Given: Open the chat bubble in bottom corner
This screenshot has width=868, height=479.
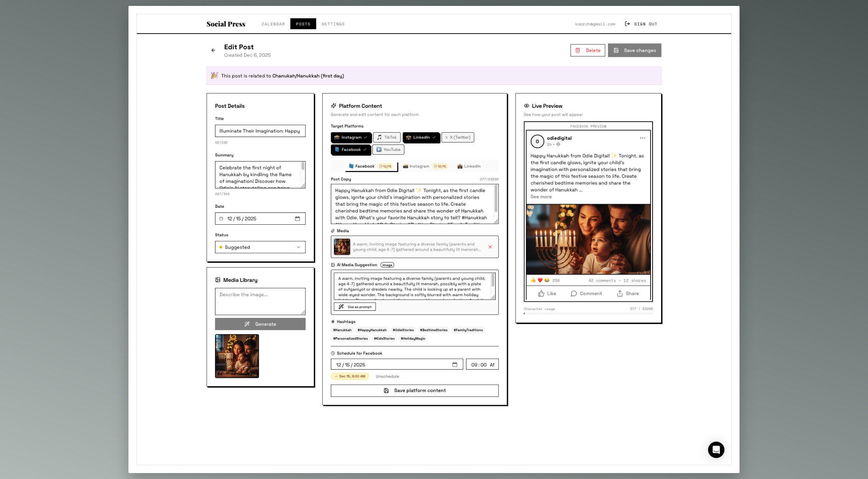Looking at the screenshot, I should (x=716, y=449).
